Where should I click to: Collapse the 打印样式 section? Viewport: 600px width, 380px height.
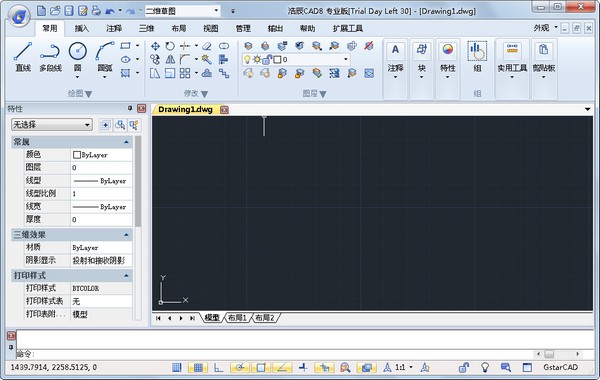coord(126,276)
